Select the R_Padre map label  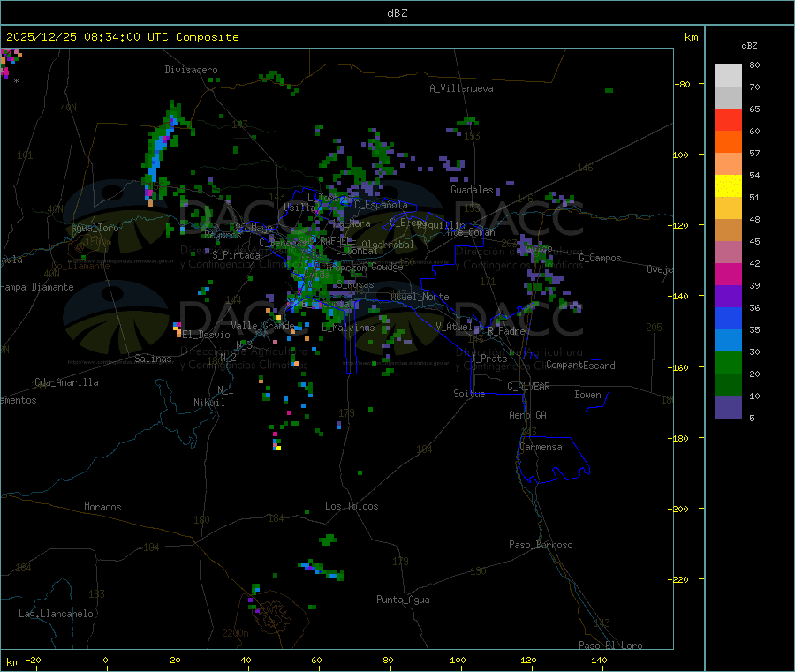pyautogui.click(x=506, y=331)
